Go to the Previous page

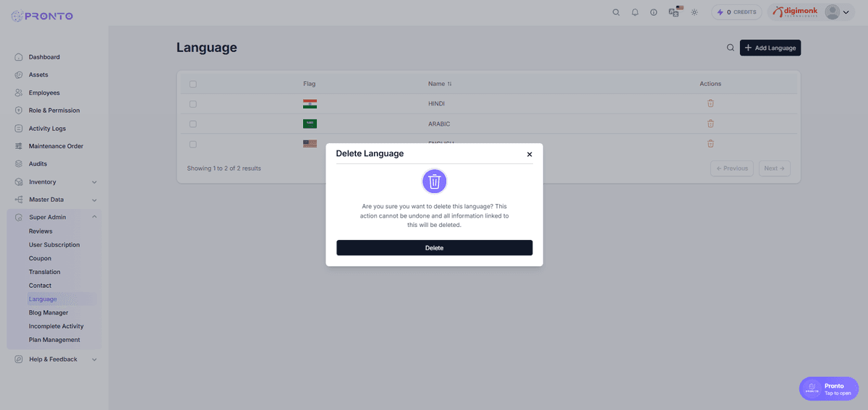click(732, 168)
